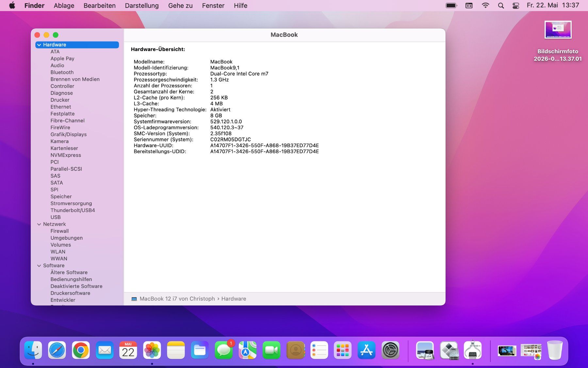
Task: Start FaceTime from the Dock
Action: (x=271, y=350)
